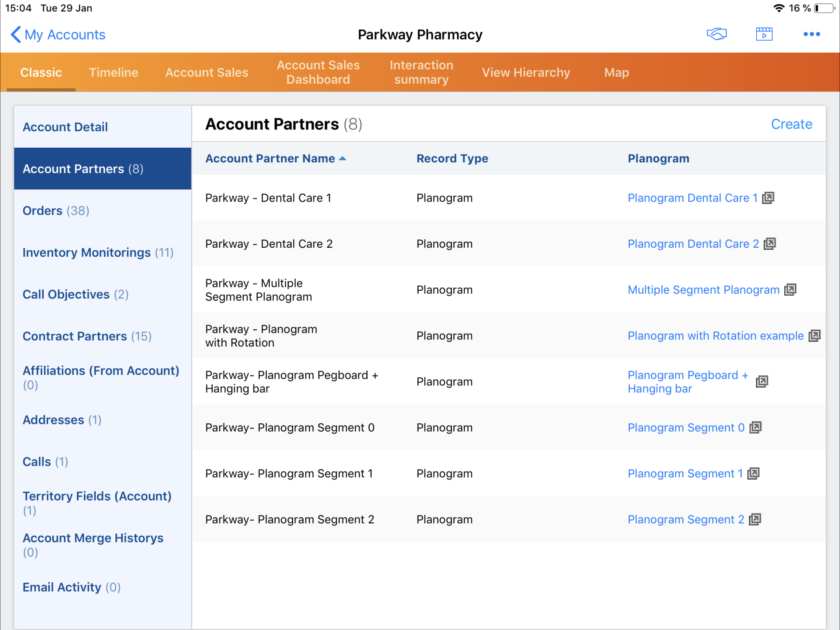Switch to the Timeline tab
Screen dimensions: 840x630
tap(113, 72)
